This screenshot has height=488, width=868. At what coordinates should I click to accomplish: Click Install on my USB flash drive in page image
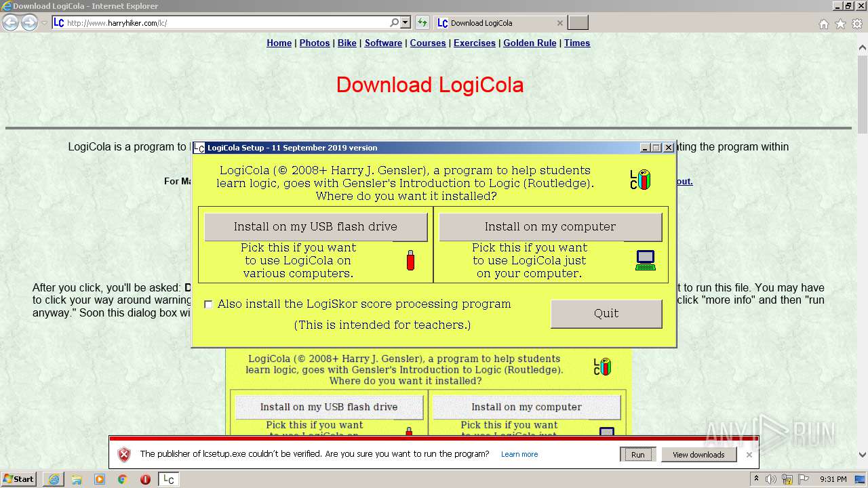(x=329, y=407)
